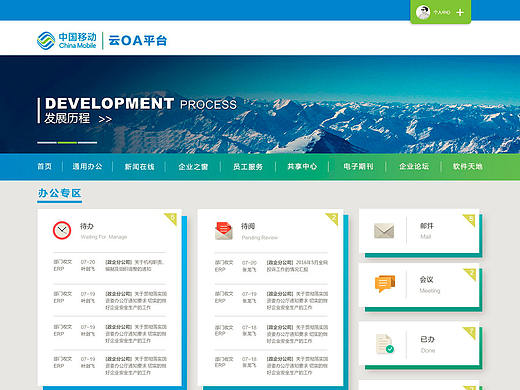Image resolution: width=520 pixels, height=390 pixels.
Task: Click the badge corner on 会议 card
Action: pyautogui.click(x=470, y=274)
